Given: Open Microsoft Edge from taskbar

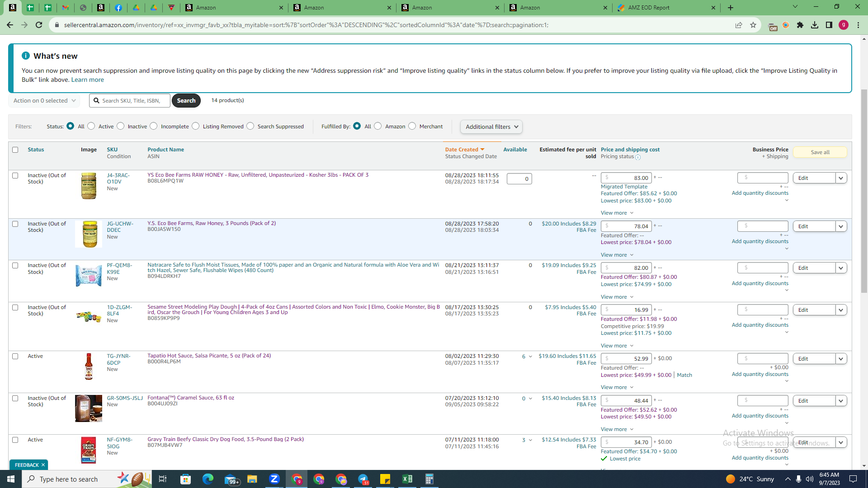Looking at the screenshot, I should [208, 479].
